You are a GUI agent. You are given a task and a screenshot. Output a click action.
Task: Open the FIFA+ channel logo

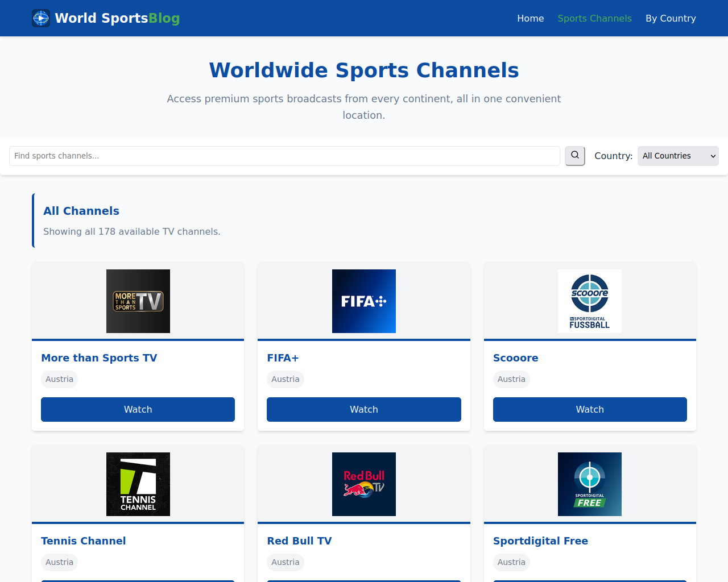pos(364,301)
